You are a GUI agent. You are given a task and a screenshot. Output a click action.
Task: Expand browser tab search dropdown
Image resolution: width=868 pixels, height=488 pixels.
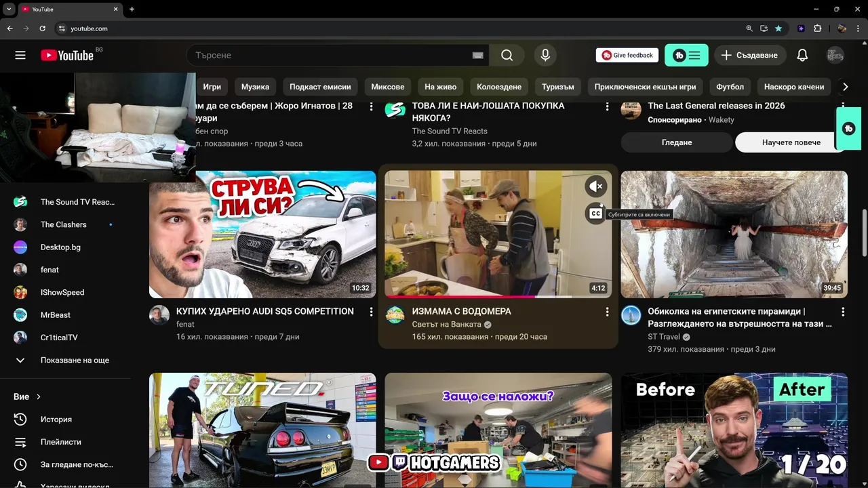tap(9, 9)
